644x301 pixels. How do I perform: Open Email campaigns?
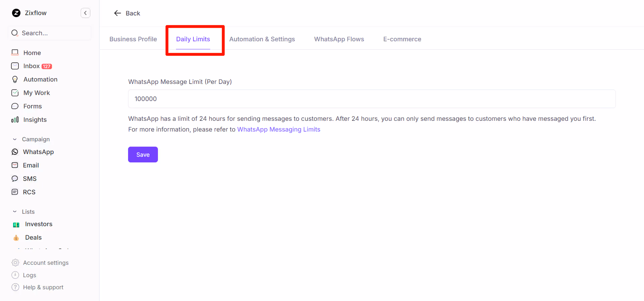[31, 165]
